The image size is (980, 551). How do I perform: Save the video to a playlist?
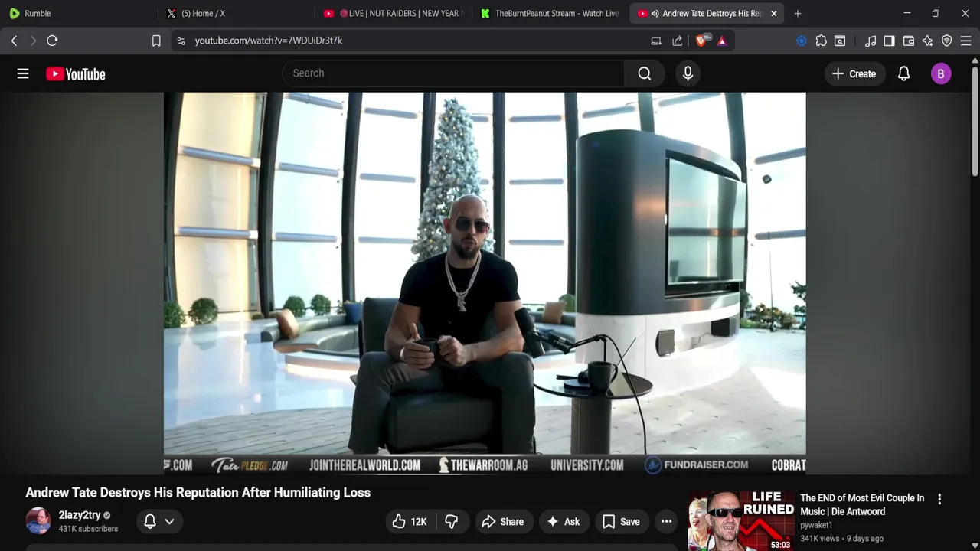[621, 522]
